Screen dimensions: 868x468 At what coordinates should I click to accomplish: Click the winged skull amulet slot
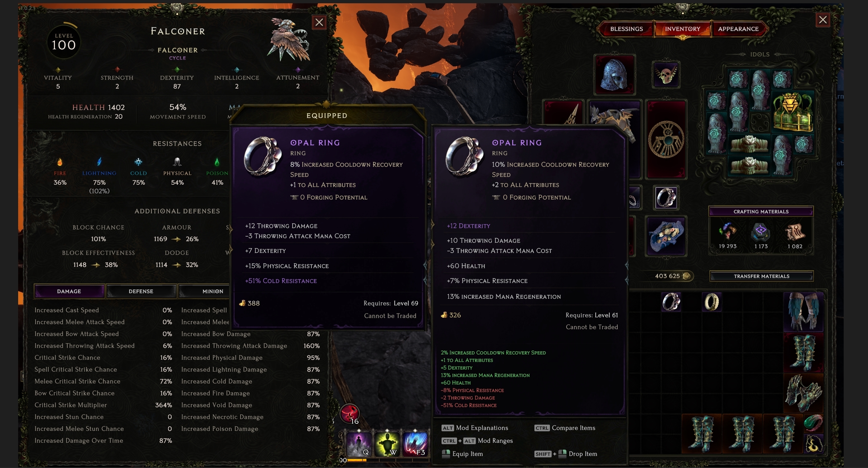pos(666,75)
